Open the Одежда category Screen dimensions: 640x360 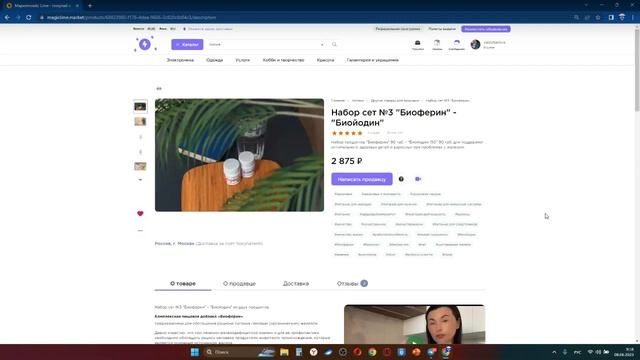click(x=215, y=60)
